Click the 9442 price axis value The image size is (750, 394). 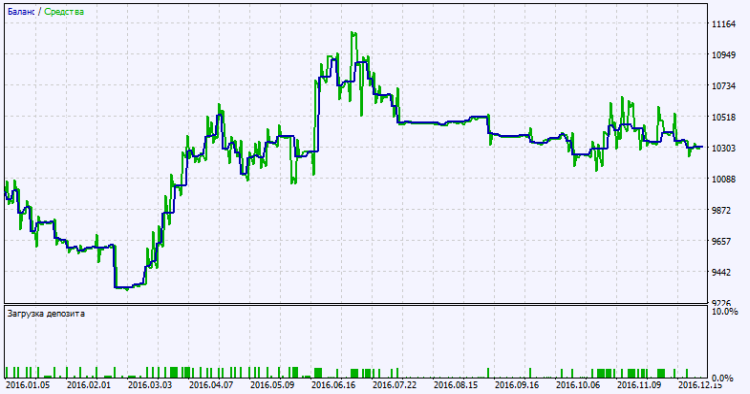722,273
